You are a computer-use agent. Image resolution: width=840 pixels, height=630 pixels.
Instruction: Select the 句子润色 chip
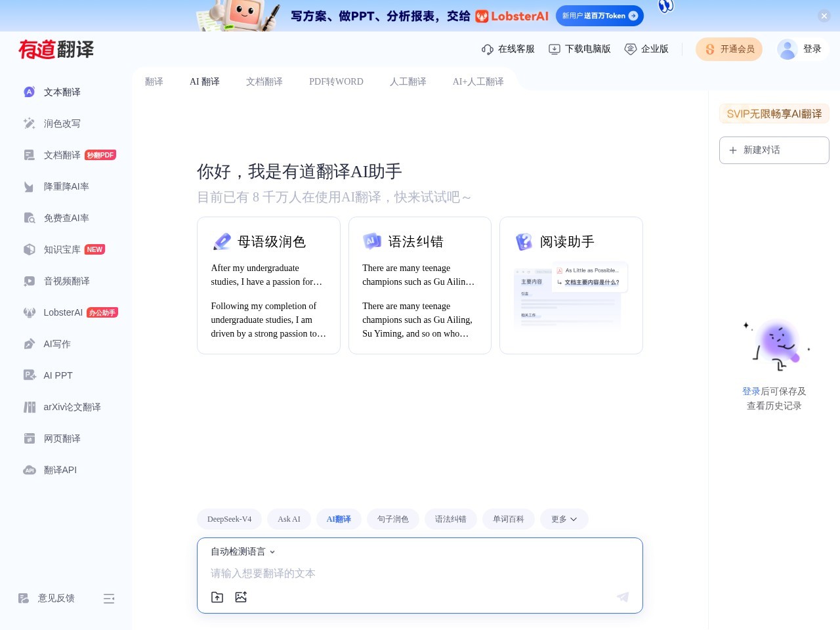coord(393,519)
